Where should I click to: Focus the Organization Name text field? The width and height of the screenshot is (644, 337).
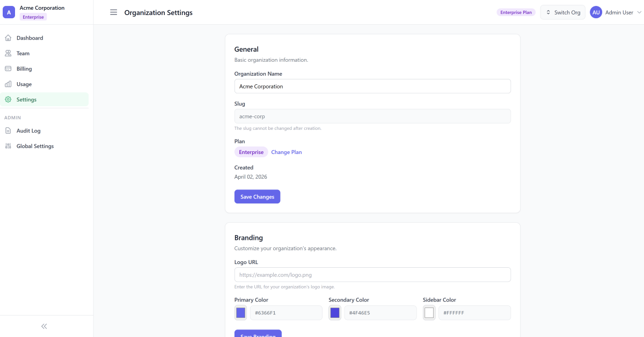tap(372, 86)
